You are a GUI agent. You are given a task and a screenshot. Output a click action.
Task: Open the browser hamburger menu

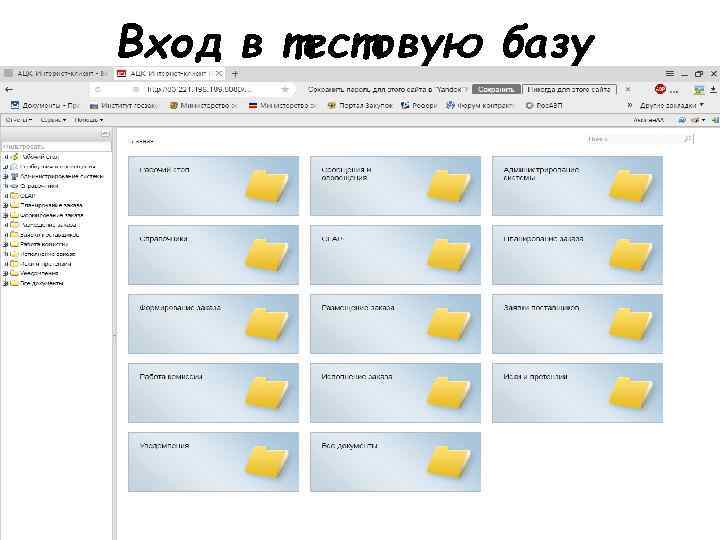point(670,73)
